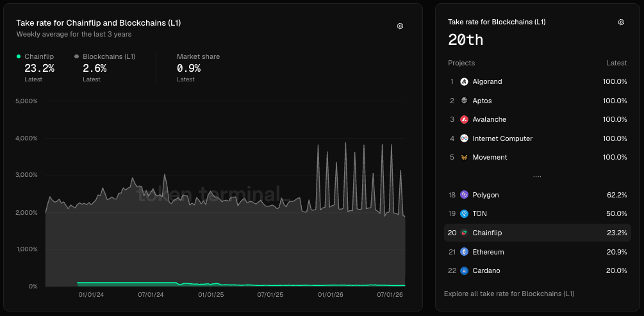Open the Algorand project row
The image size is (644, 316).
538,82
